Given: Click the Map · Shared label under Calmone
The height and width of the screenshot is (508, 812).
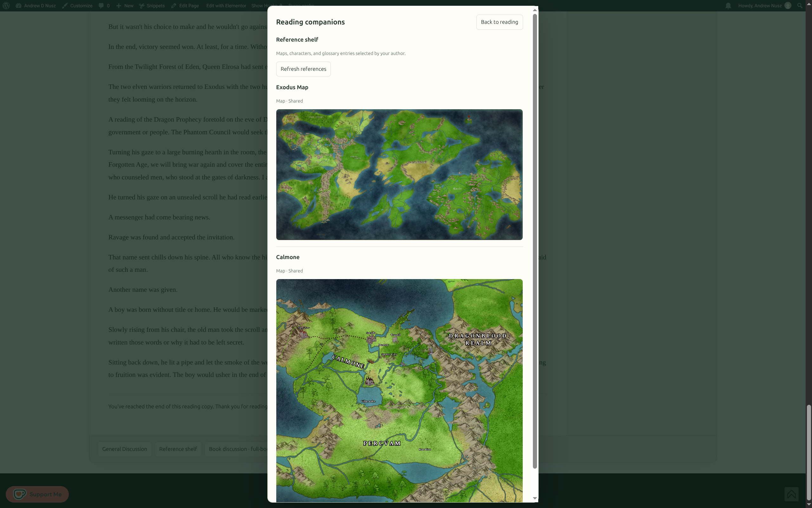Looking at the screenshot, I should [x=289, y=271].
